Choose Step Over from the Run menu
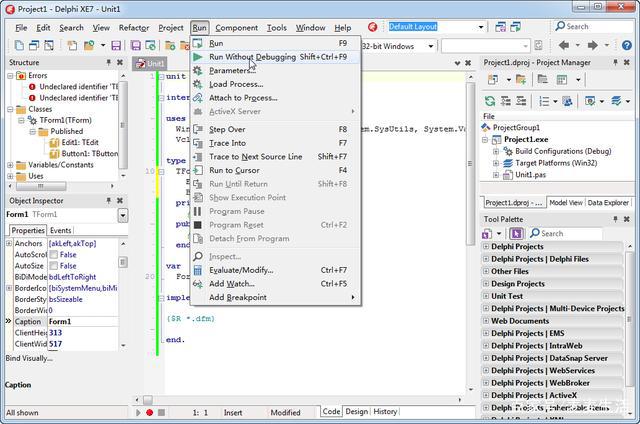Image resolution: width=640 pixels, height=424 pixels. click(227, 129)
